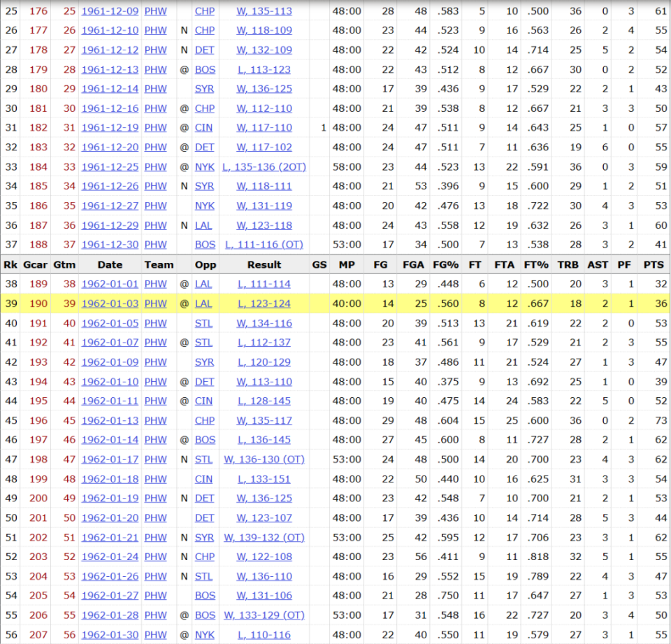The width and height of the screenshot is (671, 644).
Task: Click PHW team link in 1961-12-19 row
Action: click(x=155, y=127)
